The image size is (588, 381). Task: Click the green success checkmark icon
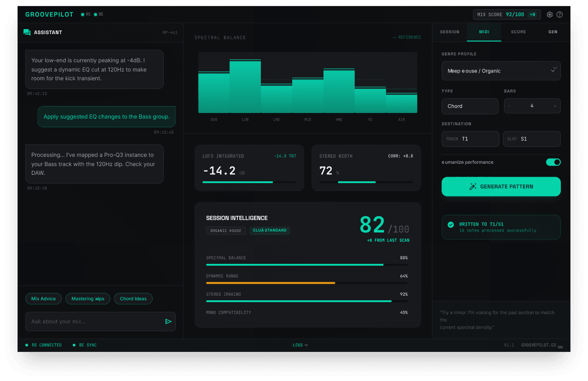click(451, 225)
